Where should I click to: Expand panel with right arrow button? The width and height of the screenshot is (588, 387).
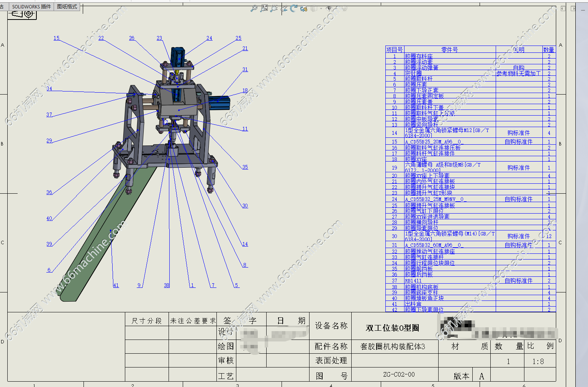click(573, 8)
